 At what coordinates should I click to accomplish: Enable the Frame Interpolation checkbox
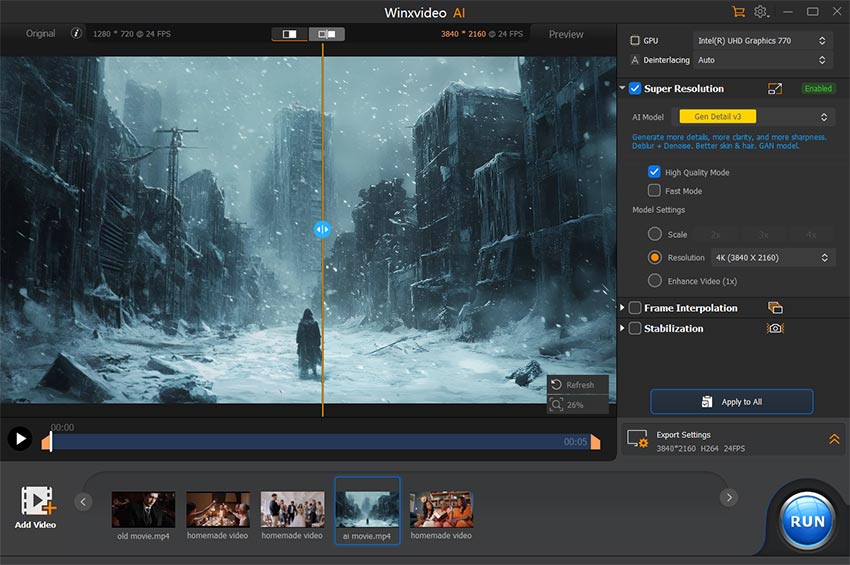(x=635, y=308)
